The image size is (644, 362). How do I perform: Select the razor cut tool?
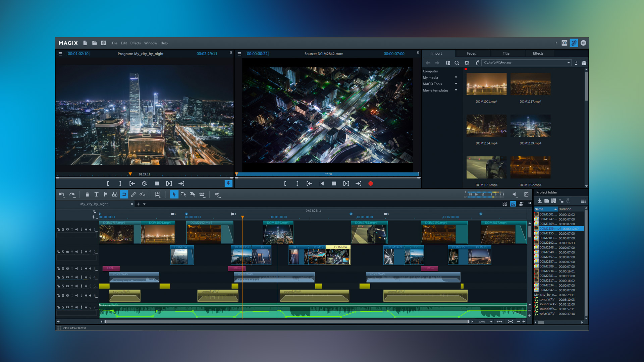(217, 194)
